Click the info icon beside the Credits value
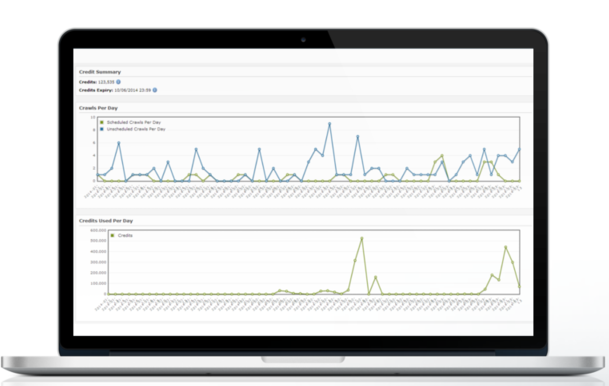Image resolution: width=609 pixels, height=386 pixels. click(x=118, y=82)
